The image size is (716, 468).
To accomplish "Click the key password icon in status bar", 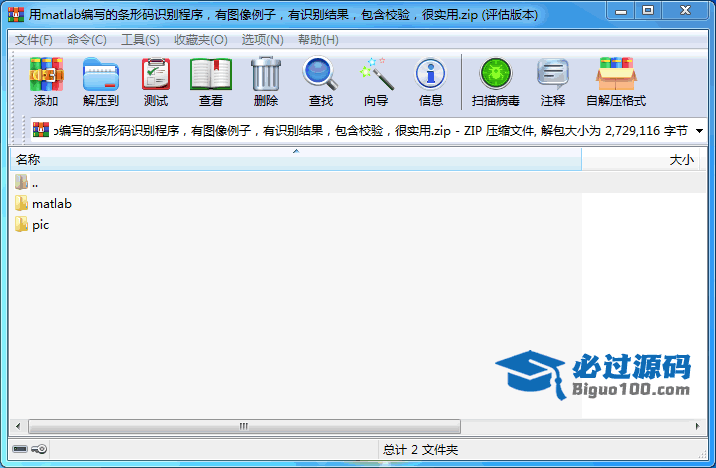I will pos(39,449).
